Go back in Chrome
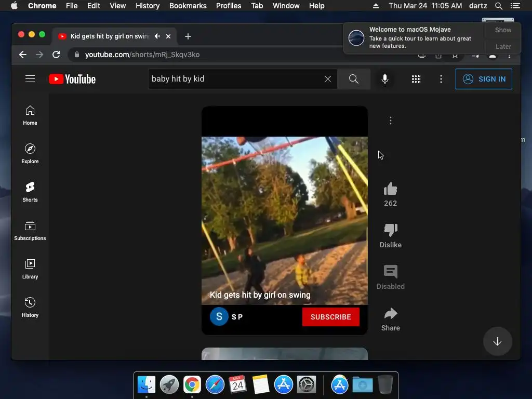This screenshot has width=532, height=399. 23,55
